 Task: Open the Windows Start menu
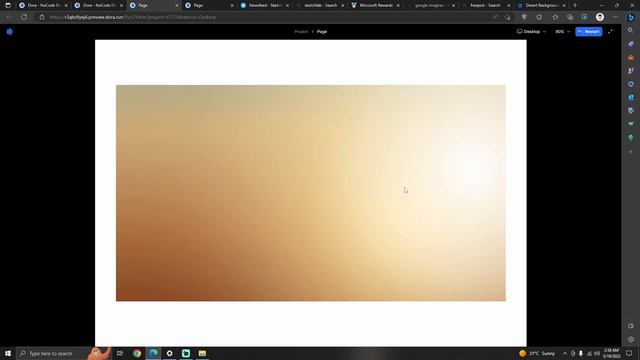coord(8,353)
